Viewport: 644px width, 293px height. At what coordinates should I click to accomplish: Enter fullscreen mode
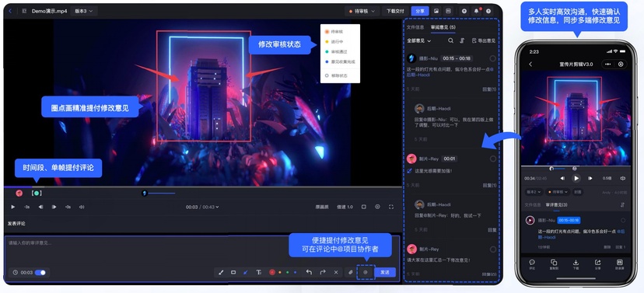(x=391, y=208)
